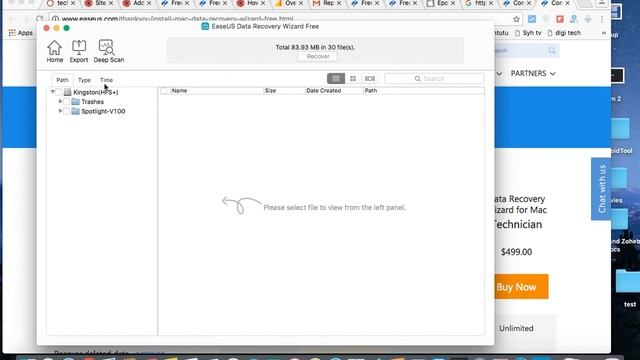Select the Type tab
The height and width of the screenshot is (360, 640).
pos(84,80)
